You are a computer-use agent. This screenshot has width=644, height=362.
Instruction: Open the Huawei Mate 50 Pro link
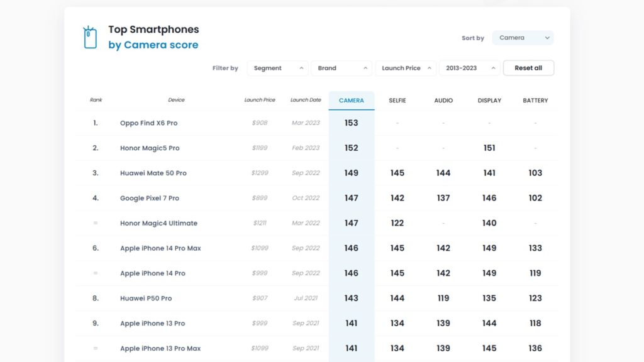153,173
